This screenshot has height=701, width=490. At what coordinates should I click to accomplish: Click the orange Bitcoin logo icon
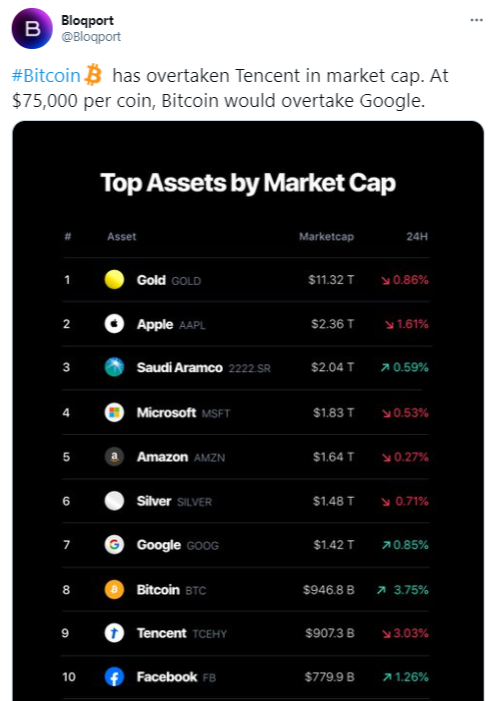tap(114, 589)
